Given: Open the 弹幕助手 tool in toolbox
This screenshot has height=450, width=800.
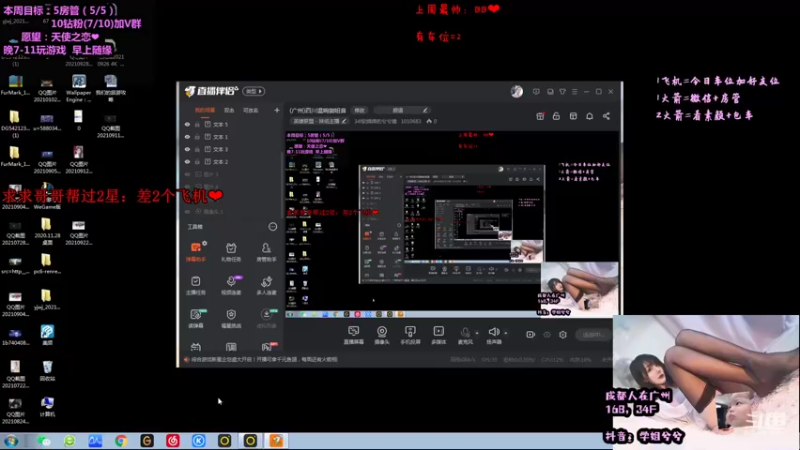Looking at the screenshot, I should tap(196, 252).
